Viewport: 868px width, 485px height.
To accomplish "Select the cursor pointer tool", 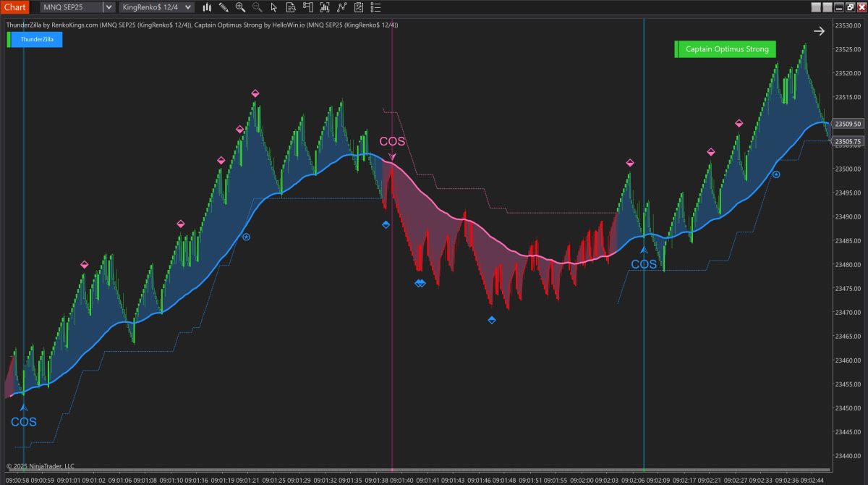I will tap(273, 7).
